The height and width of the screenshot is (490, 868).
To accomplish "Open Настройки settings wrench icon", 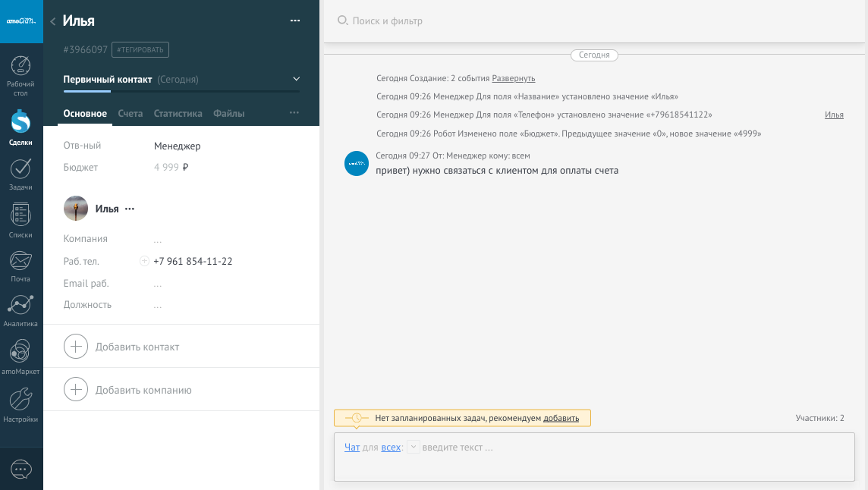I will coord(21,400).
